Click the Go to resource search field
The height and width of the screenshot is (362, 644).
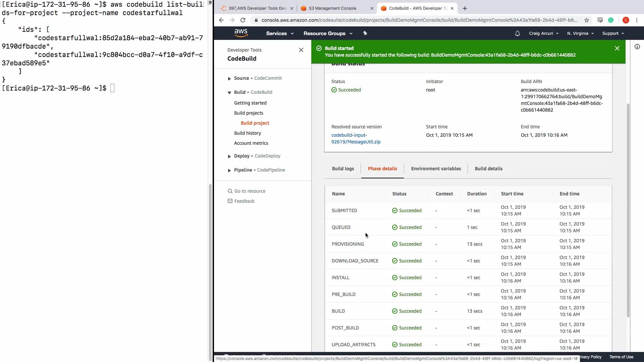[250, 191]
